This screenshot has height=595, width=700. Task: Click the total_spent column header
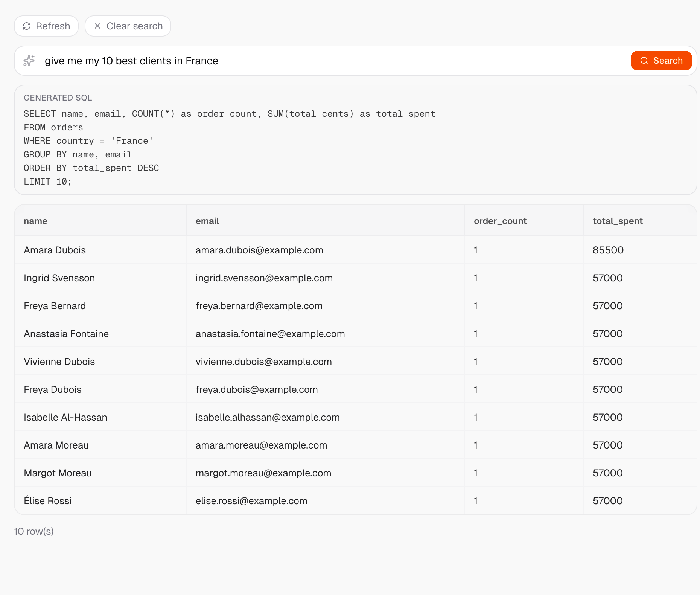(x=618, y=221)
